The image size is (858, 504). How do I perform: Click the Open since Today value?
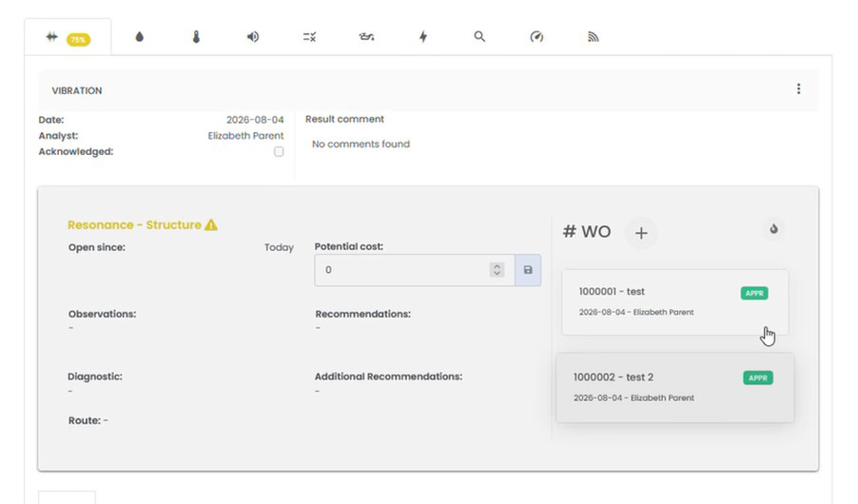click(279, 247)
